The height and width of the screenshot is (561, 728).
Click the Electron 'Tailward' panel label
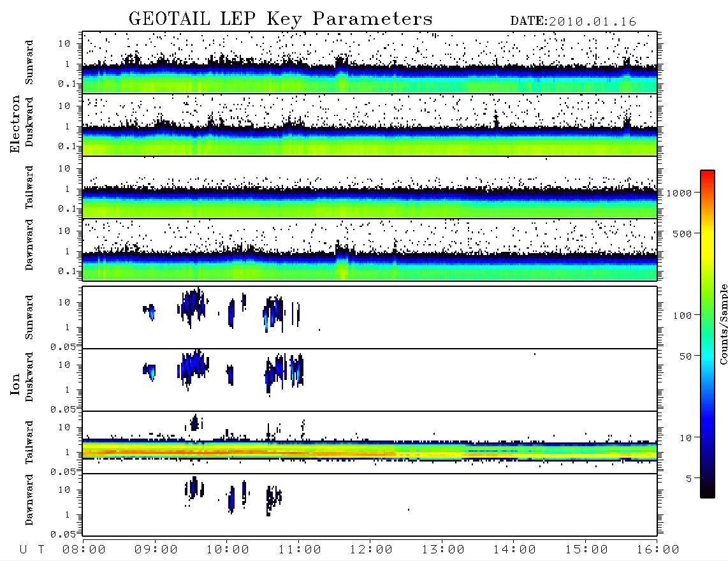pyautogui.click(x=29, y=187)
